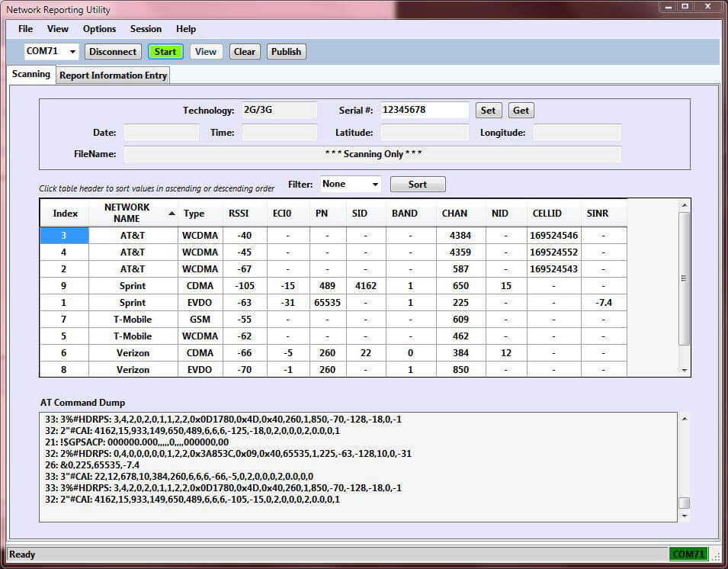
Task: Click the View toolbar button
Action: [x=206, y=51]
